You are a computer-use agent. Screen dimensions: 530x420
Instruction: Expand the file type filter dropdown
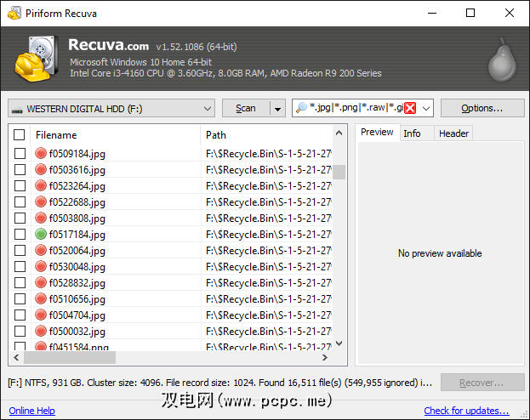pos(426,109)
